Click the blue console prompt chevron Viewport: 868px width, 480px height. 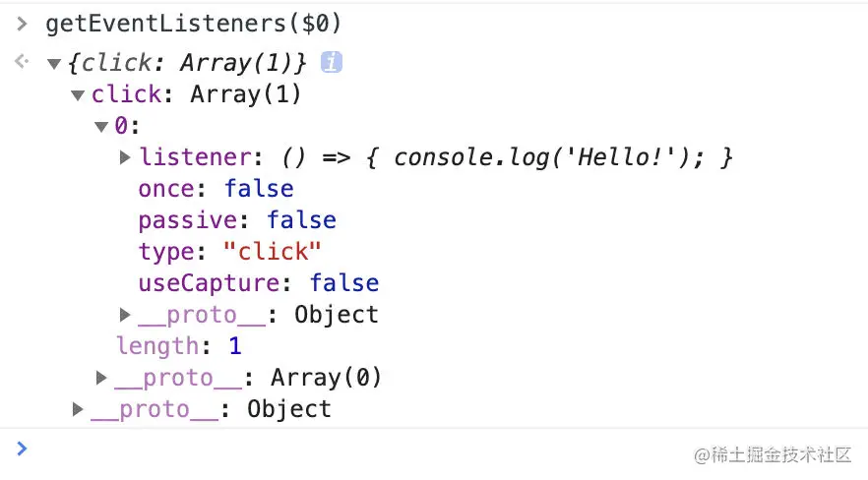coord(22,448)
